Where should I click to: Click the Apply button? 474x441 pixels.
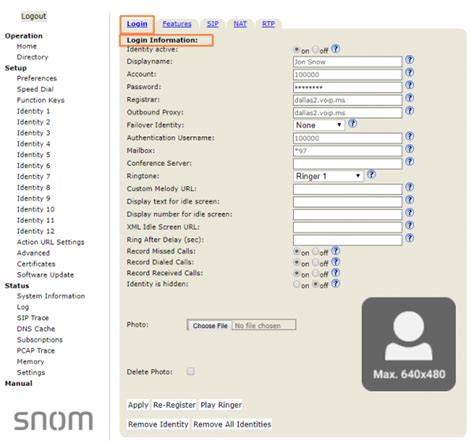[x=138, y=405]
